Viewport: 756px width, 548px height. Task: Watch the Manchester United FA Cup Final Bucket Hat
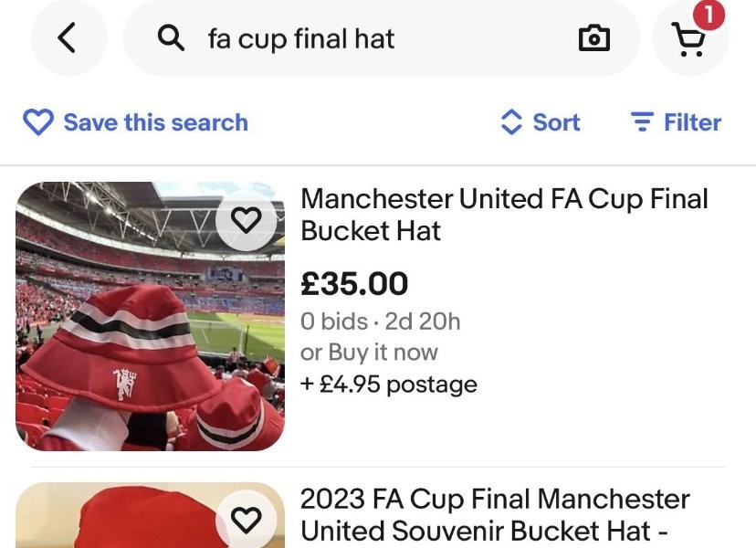[247, 219]
